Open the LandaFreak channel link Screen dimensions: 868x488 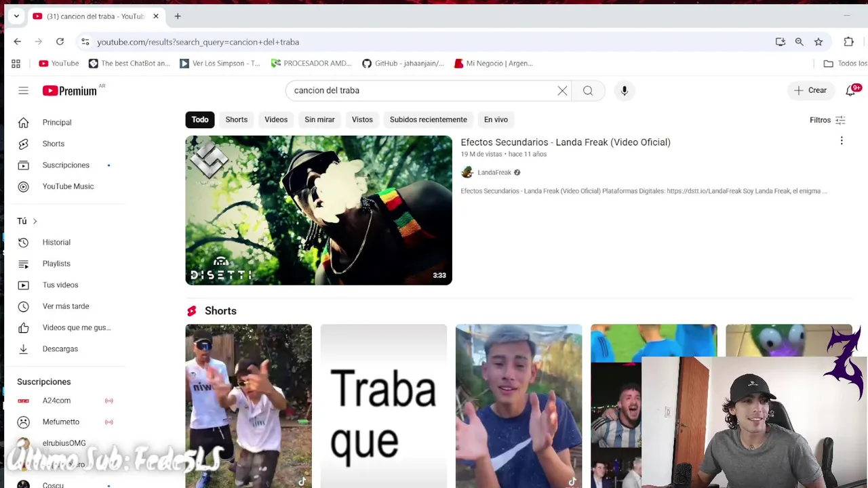494,173
